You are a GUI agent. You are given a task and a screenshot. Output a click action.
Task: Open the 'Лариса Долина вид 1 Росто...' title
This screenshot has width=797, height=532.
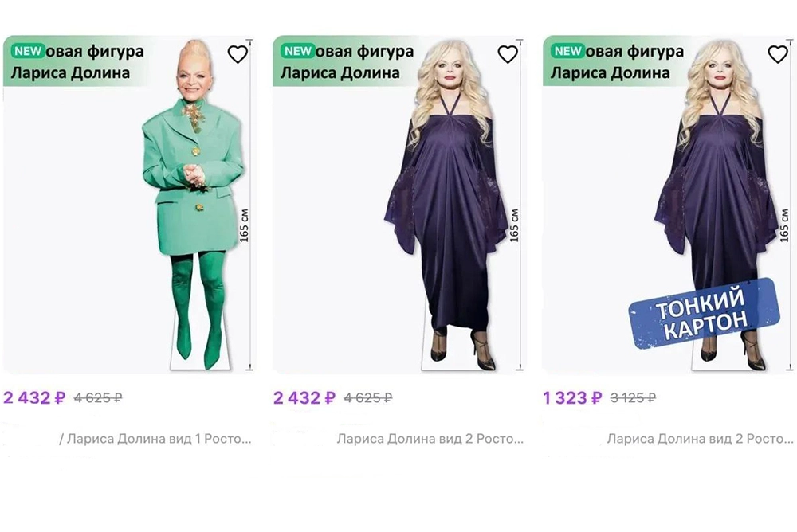155,439
